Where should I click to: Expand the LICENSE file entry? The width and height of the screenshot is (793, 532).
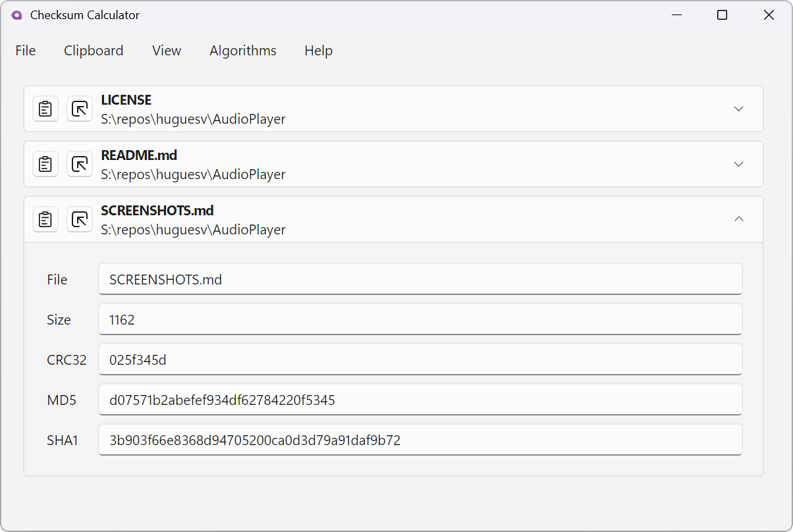[738, 109]
